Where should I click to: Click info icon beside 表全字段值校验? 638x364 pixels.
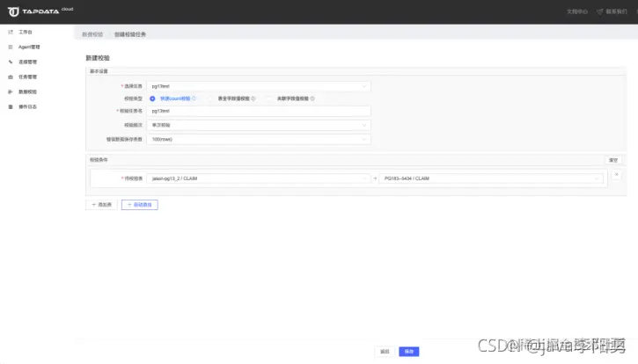(x=253, y=98)
